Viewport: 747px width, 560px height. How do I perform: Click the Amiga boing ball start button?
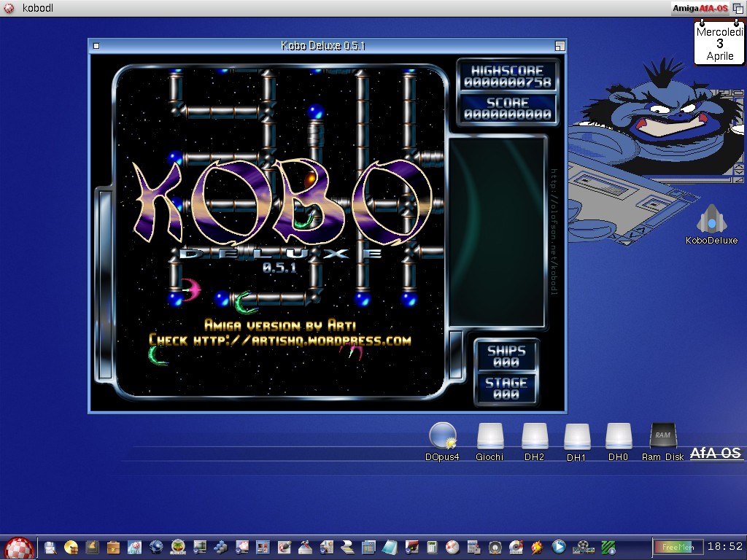coord(18,547)
